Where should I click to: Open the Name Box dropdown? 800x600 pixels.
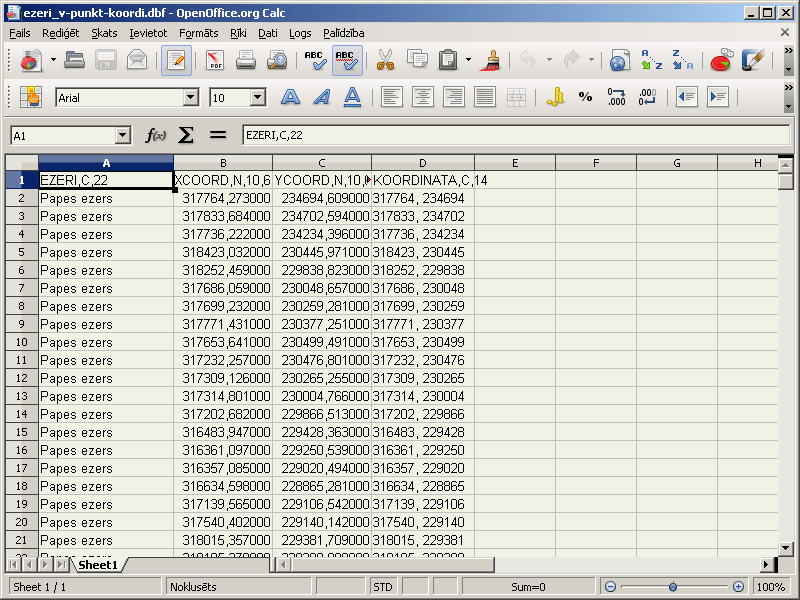[122, 136]
